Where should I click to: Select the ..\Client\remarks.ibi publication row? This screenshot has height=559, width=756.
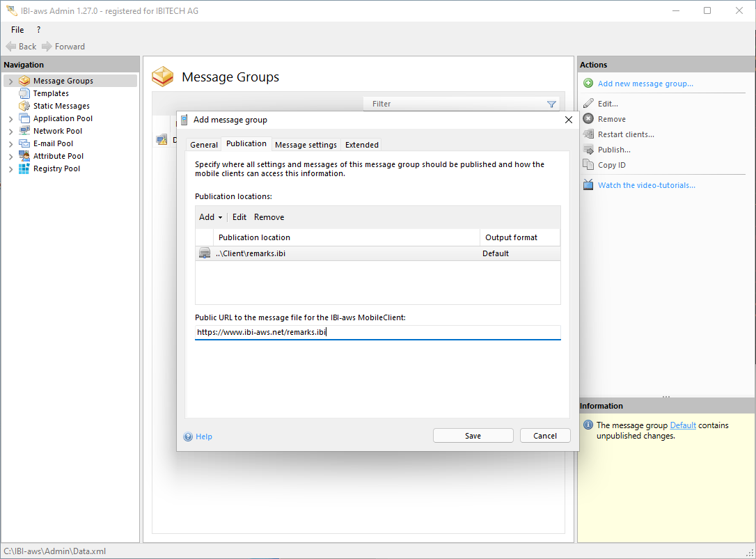click(x=348, y=253)
